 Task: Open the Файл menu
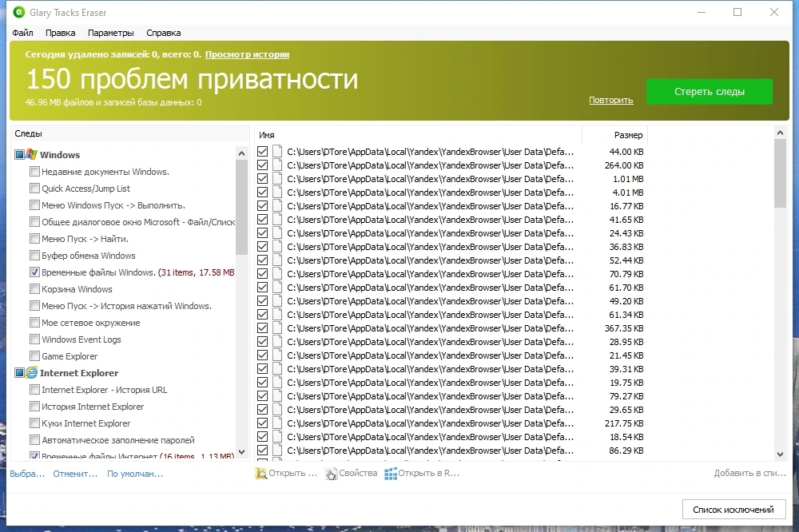point(22,33)
